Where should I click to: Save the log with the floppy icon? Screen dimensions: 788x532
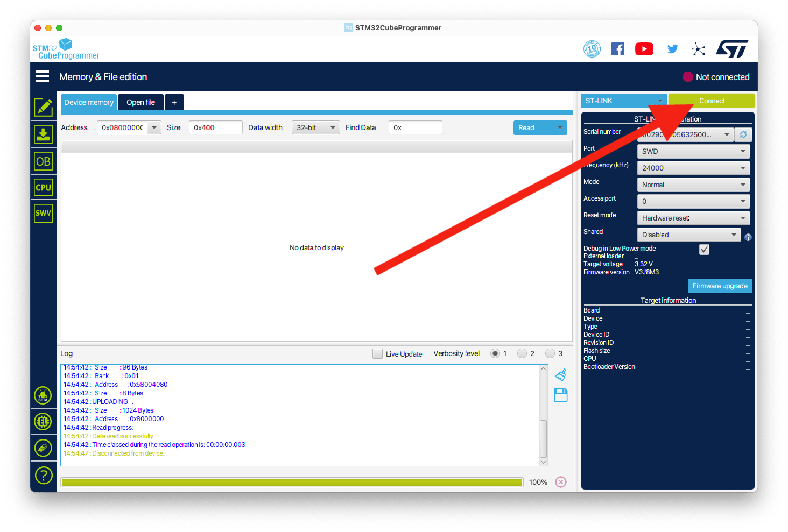coord(561,395)
